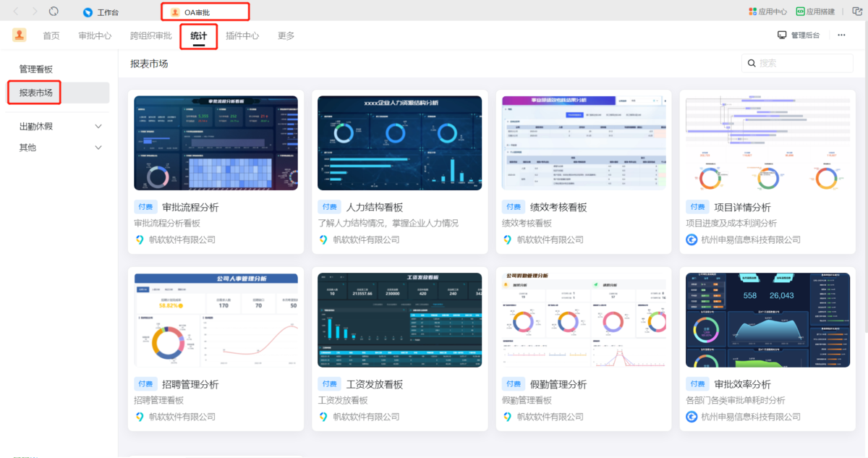The width and height of the screenshot is (868, 458).
Task: Click 申易 vendor logo under 项目详情分析
Action: (x=692, y=239)
